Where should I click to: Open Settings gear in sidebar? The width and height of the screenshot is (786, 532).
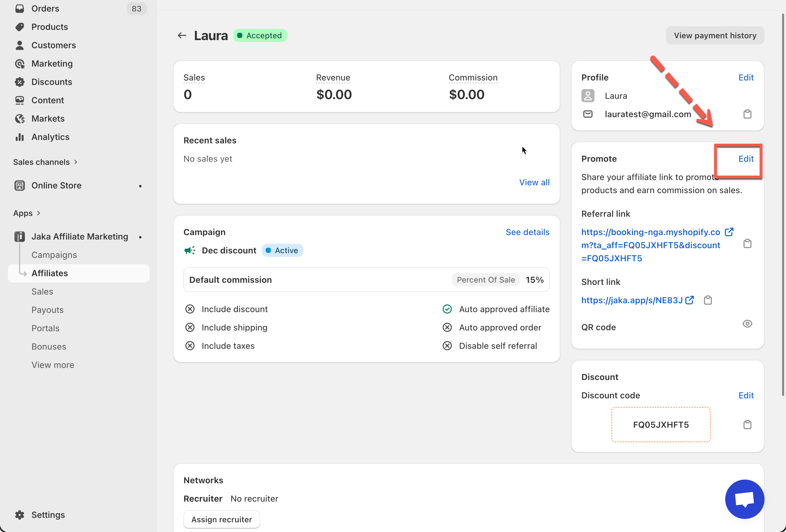click(x=20, y=515)
